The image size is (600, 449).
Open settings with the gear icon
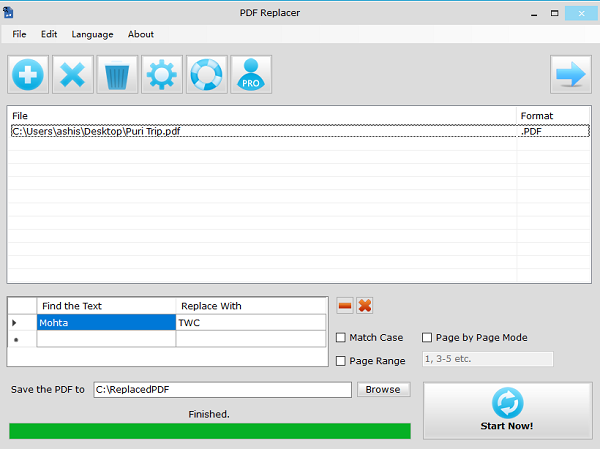tap(162, 74)
